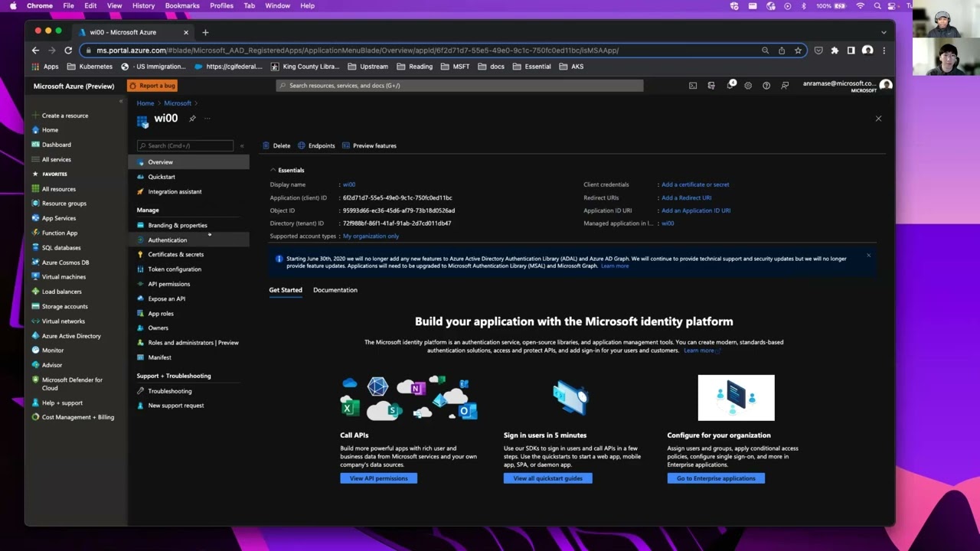Open Preview features command
Viewport: 980px width, 551px height.
click(x=369, y=145)
